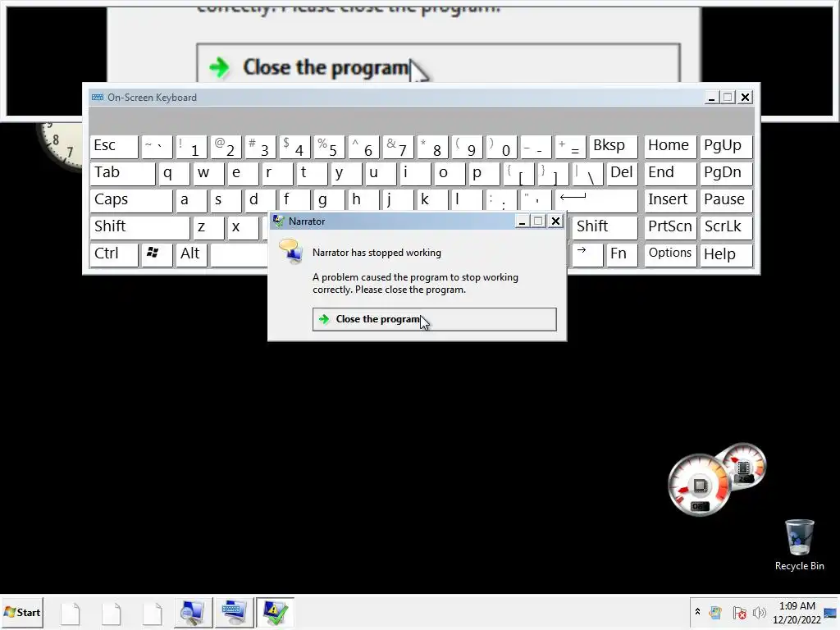This screenshot has height=630, width=840.
Task: Toggle the Fn key on the keyboard
Action: (x=622, y=254)
